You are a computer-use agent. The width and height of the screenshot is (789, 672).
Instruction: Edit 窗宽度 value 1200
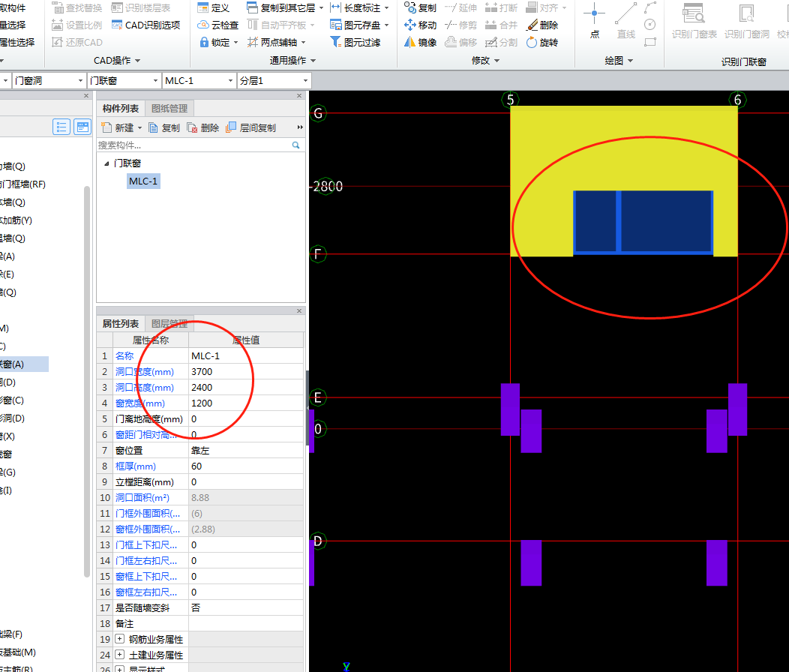pyautogui.click(x=246, y=403)
